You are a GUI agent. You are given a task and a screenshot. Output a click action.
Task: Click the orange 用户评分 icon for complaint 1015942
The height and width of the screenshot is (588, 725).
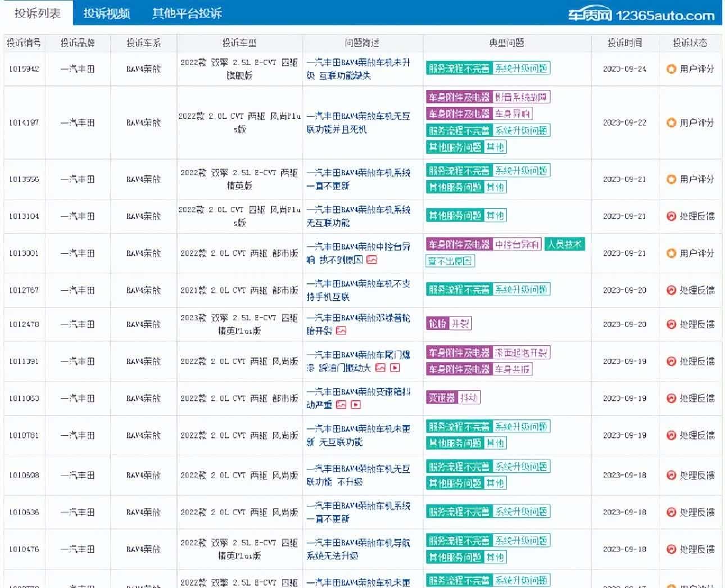(x=671, y=69)
